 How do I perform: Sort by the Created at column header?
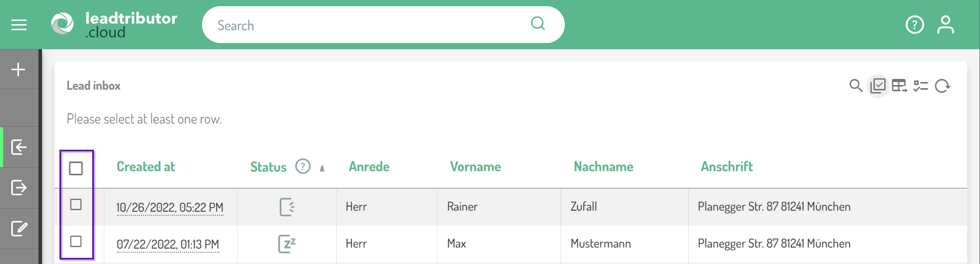click(x=146, y=167)
